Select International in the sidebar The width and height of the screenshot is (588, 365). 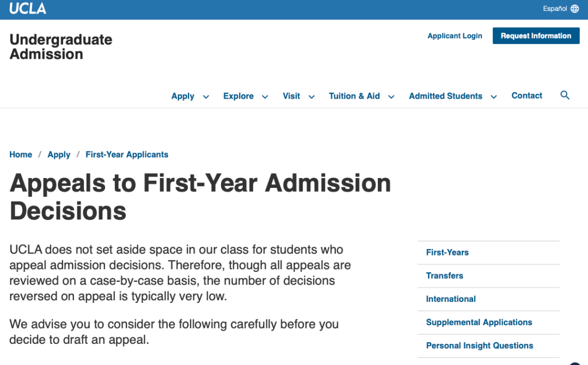(x=451, y=299)
